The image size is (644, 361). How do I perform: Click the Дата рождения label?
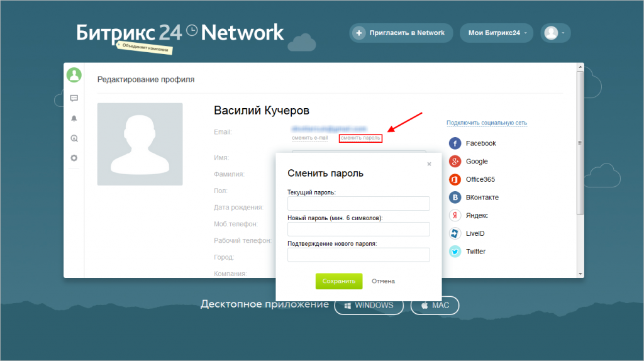(238, 208)
